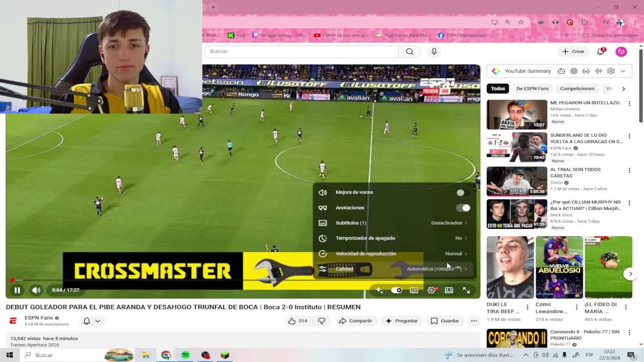644x362 pixels.
Task: Click the Guardar button
Action: point(445,321)
